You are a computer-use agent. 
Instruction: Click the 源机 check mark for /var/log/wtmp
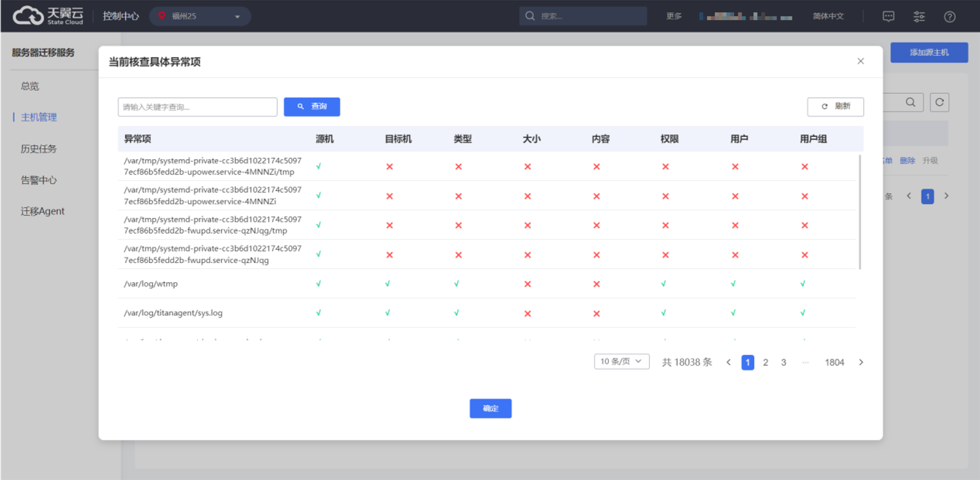pyautogui.click(x=318, y=284)
